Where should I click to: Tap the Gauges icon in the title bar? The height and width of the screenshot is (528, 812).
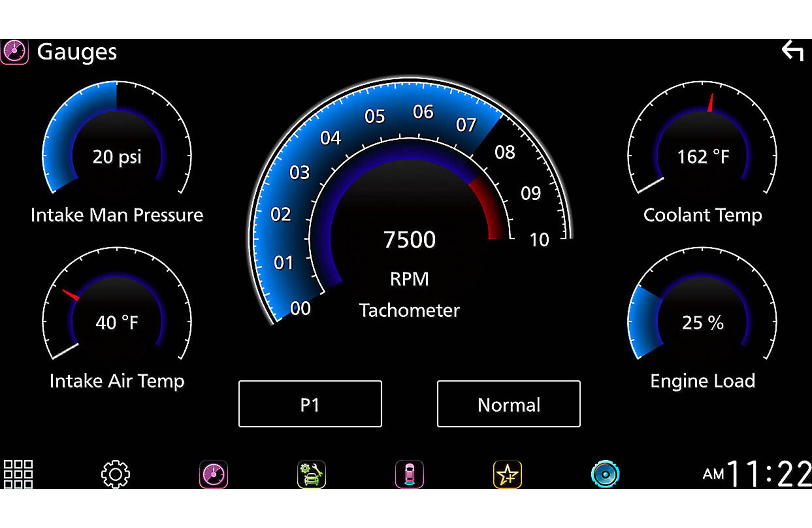pos(14,51)
